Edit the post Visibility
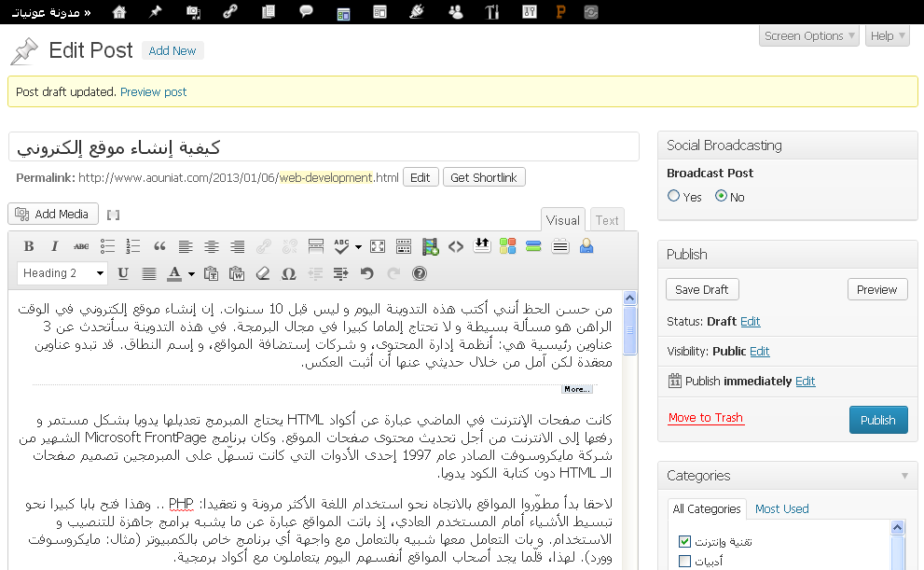The height and width of the screenshot is (570, 924). (760, 352)
